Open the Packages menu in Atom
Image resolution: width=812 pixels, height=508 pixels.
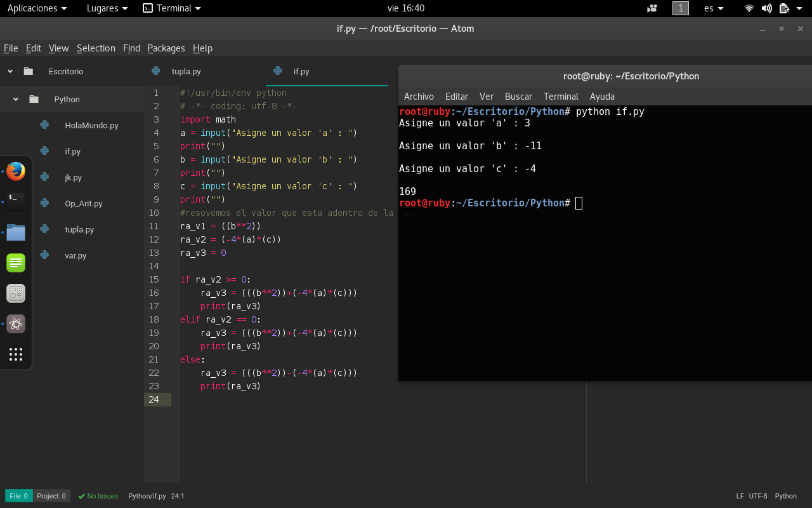click(x=166, y=48)
